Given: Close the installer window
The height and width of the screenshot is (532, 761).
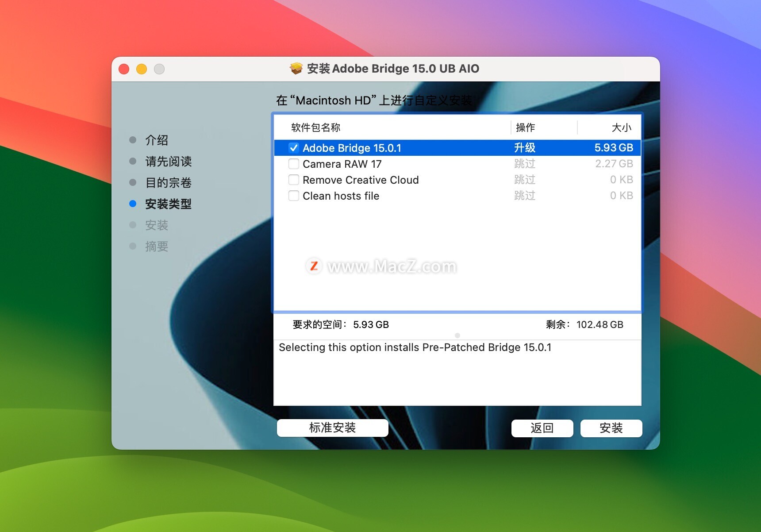Looking at the screenshot, I should coord(124,69).
